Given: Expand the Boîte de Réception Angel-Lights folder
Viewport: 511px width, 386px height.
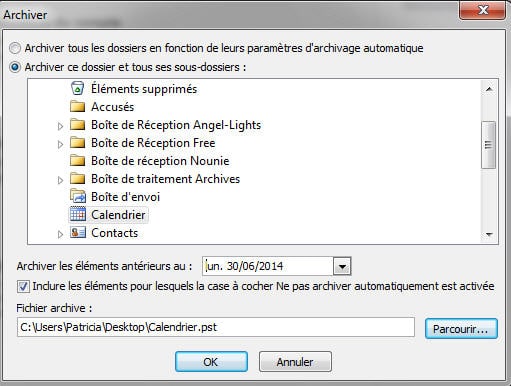Looking at the screenshot, I should point(60,126).
